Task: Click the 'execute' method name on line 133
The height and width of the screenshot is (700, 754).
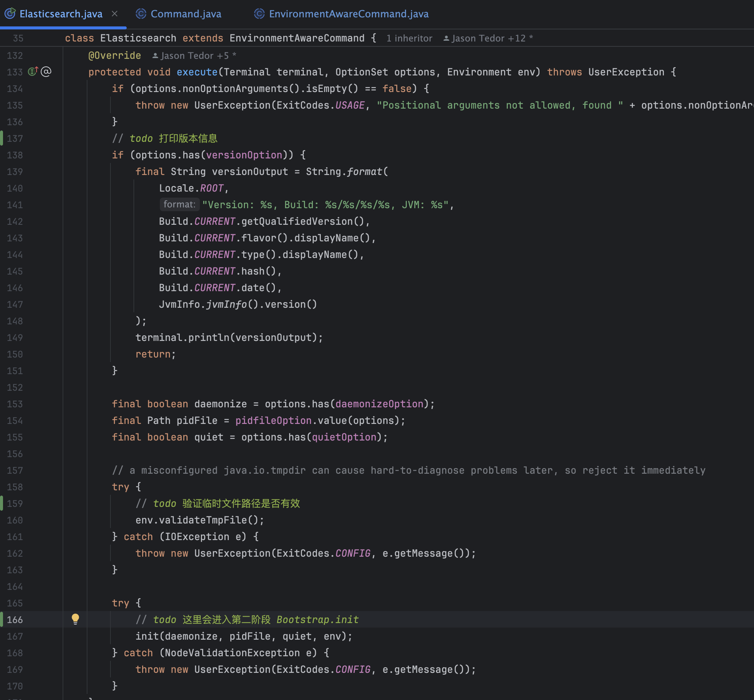Action: 197,72
